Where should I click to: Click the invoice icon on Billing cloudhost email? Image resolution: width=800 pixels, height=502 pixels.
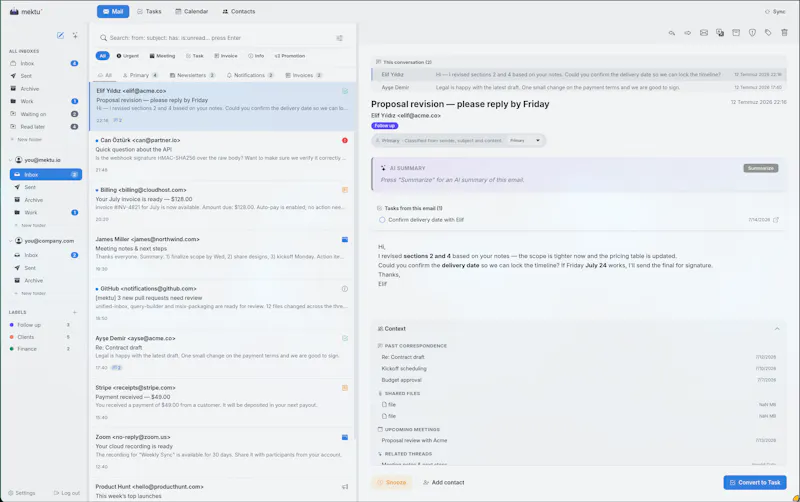pyautogui.click(x=345, y=190)
